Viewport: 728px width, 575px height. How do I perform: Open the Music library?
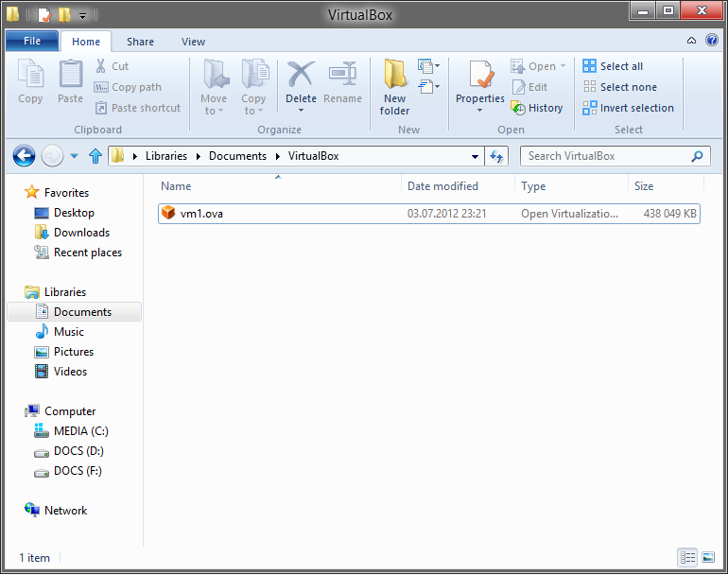coord(60,332)
